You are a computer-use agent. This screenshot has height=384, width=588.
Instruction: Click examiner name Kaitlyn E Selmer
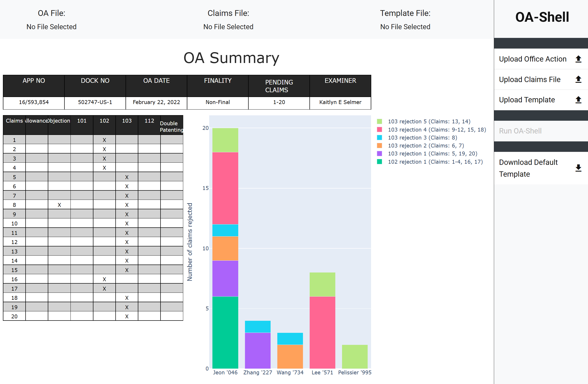340,102
